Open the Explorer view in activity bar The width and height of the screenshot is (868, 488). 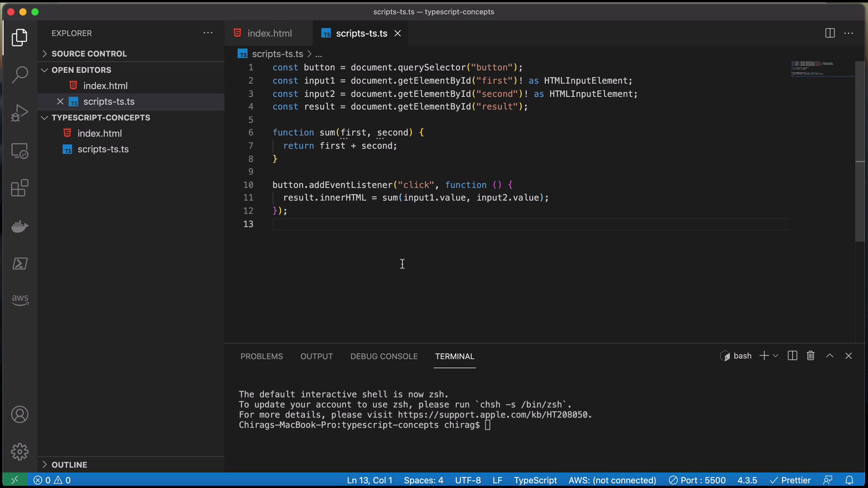click(x=19, y=38)
